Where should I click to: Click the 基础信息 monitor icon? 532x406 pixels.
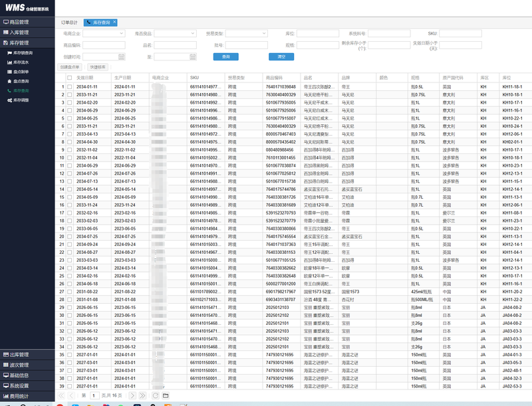[x=6, y=375]
